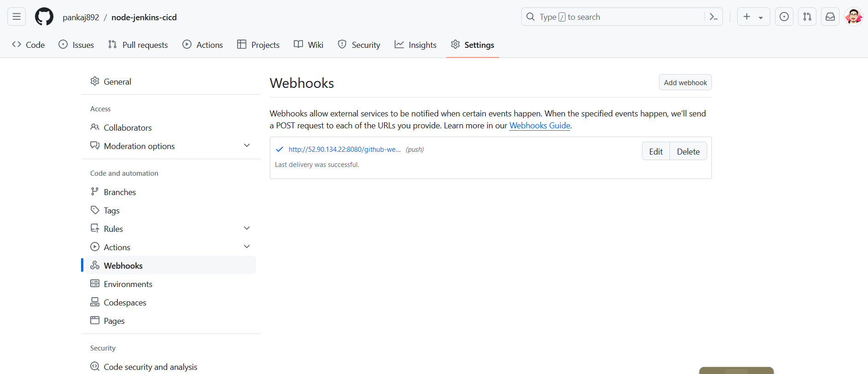Go to the Insights tab
This screenshot has height=374, width=868.
[x=415, y=45]
